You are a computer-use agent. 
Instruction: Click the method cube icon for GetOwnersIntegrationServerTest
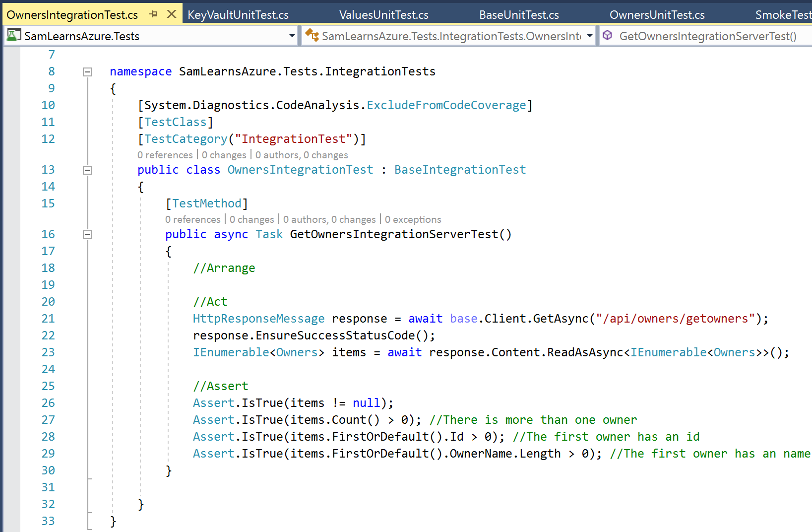click(607, 35)
